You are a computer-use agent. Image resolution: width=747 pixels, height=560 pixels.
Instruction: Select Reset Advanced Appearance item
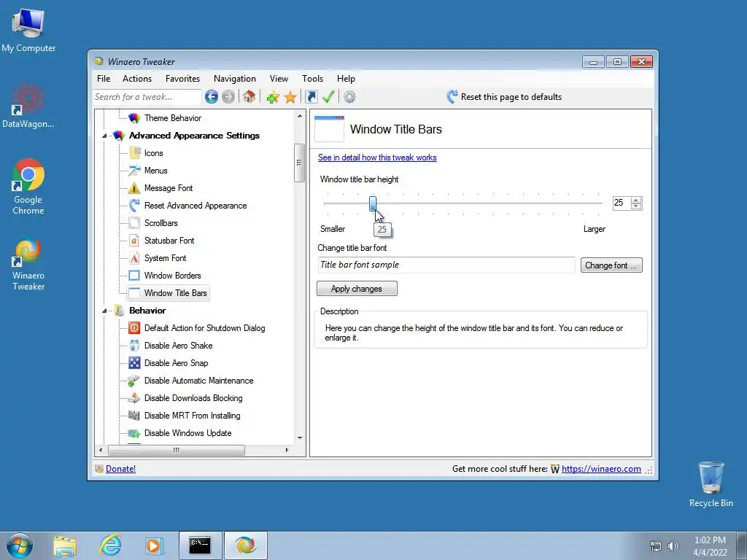coord(196,206)
